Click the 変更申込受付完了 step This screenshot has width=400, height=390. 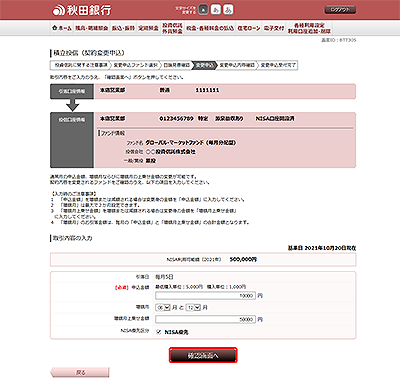point(278,65)
